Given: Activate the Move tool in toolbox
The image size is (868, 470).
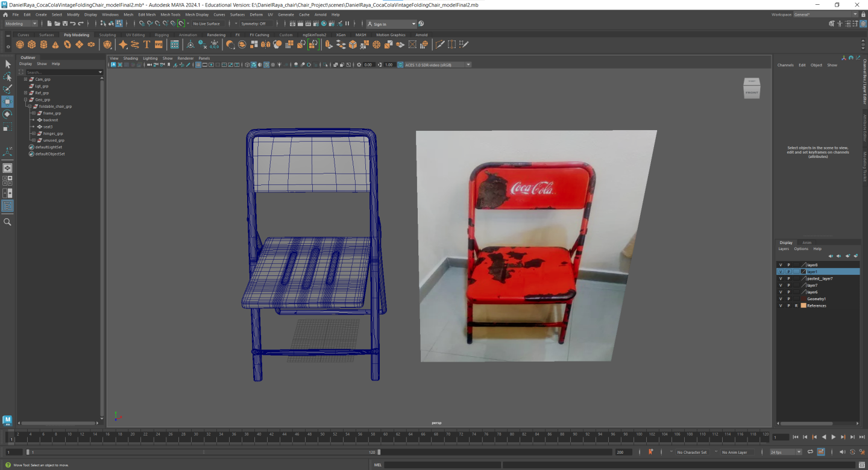Looking at the screenshot, I should [7, 102].
